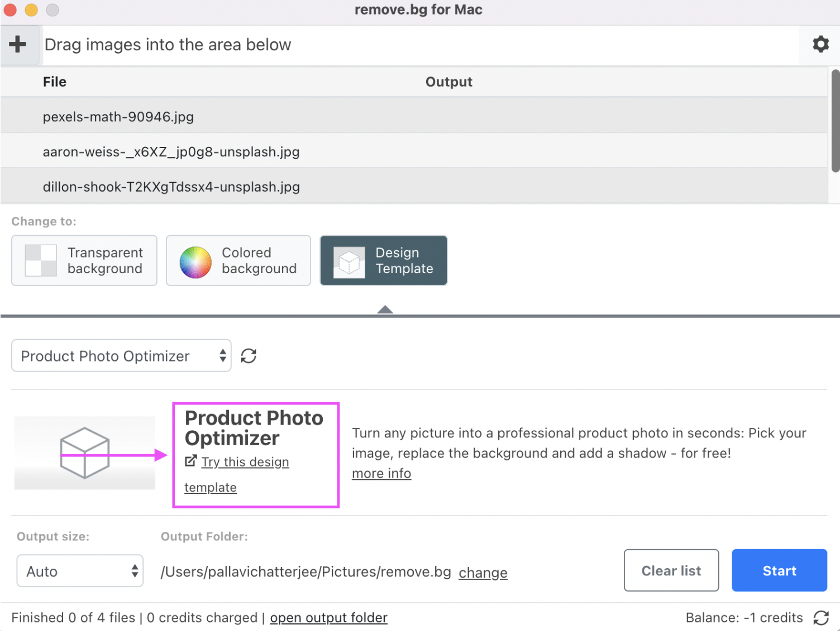Close the remove.bg window with red button
The width and height of the screenshot is (840, 638).
pos(10,9)
